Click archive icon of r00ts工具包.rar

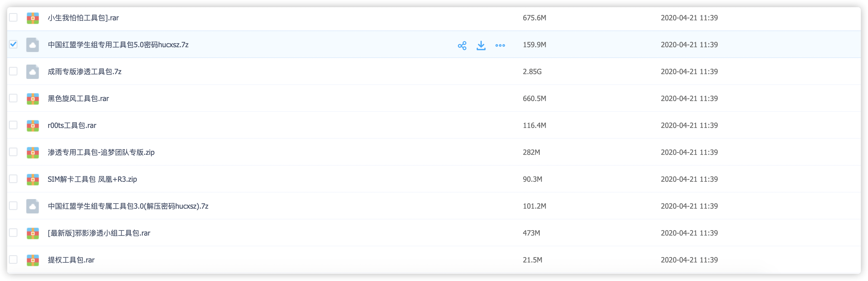[x=33, y=126]
